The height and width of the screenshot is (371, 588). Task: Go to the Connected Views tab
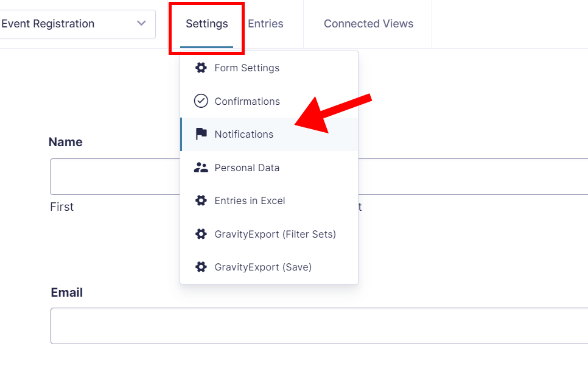[x=368, y=24]
